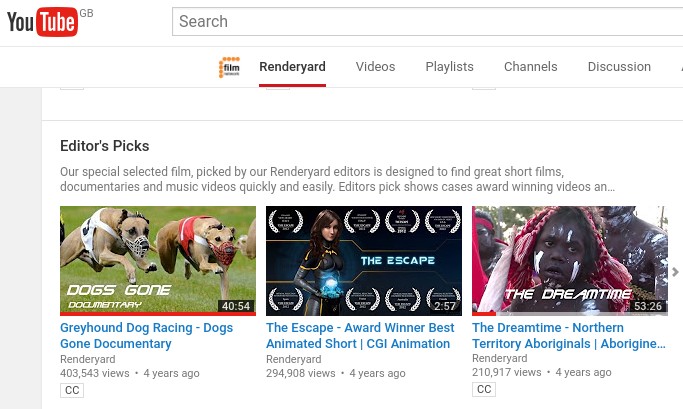Click the 210,917 views text

(x=507, y=372)
